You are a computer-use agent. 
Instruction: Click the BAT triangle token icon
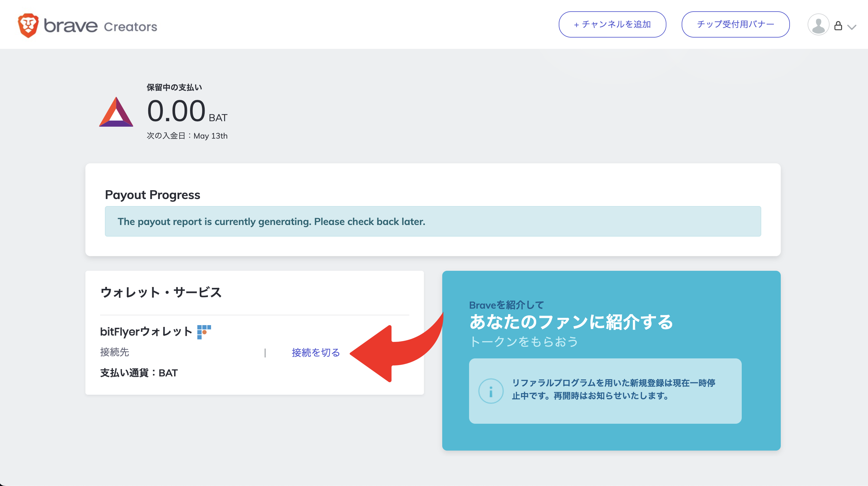click(116, 112)
